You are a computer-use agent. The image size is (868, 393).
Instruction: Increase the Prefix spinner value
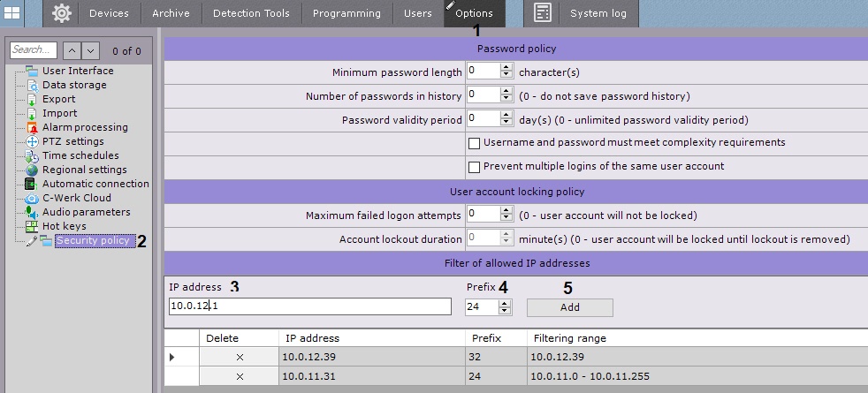(506, 303)
